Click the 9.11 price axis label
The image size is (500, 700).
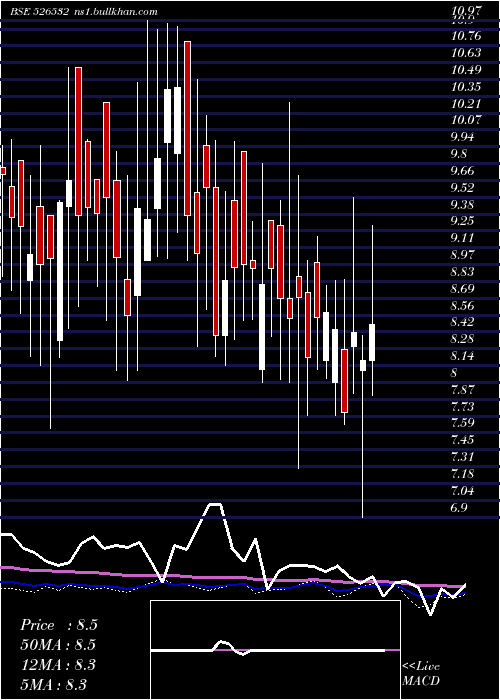click(x=462, y=238)
